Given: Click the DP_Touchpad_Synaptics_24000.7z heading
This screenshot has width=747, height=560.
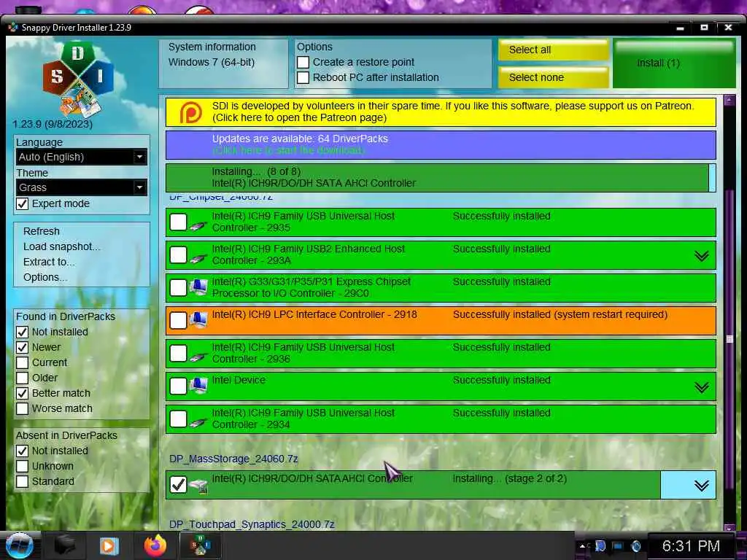Looking at the screenshot, I should [x=252, y=525].
